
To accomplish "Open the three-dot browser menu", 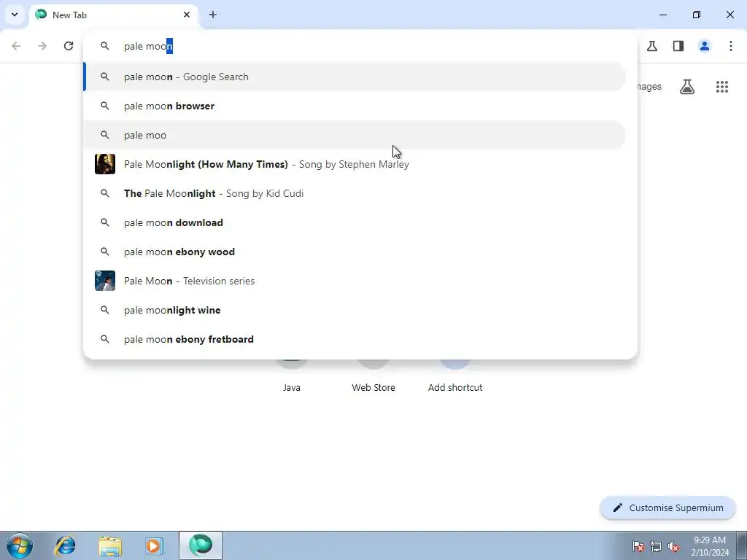I will [x=731, y=46].
